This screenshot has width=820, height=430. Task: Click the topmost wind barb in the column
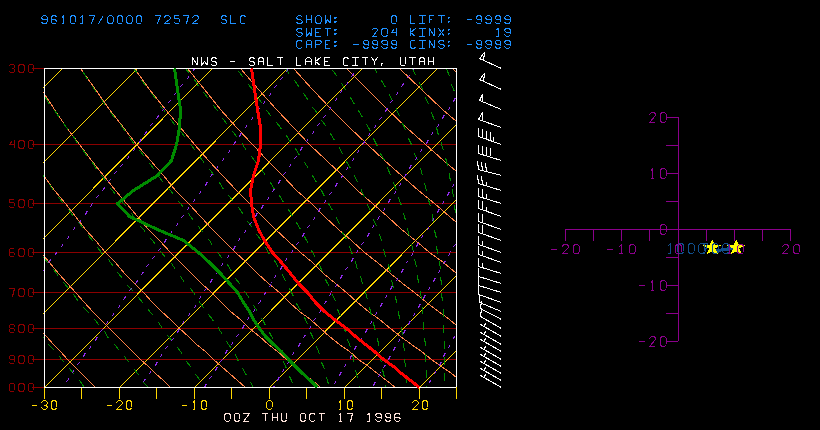click(489, 60)
